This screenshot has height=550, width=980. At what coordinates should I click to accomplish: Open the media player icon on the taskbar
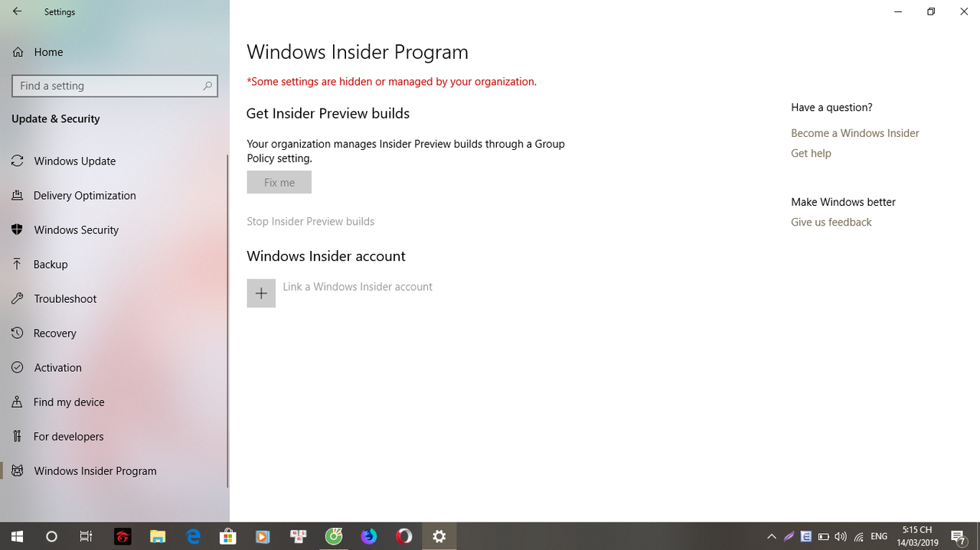point(263,536)
